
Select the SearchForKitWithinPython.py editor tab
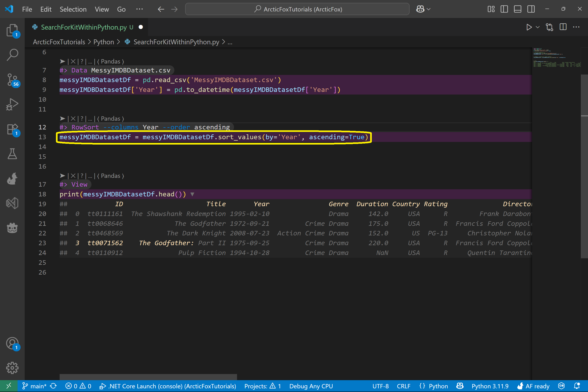pos(86,27)
